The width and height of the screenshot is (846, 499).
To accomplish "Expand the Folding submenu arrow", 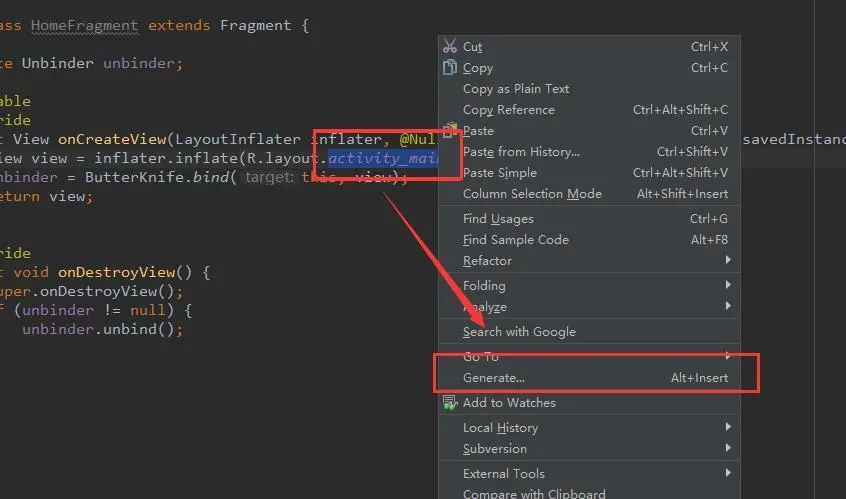I will tap(728, 285).
